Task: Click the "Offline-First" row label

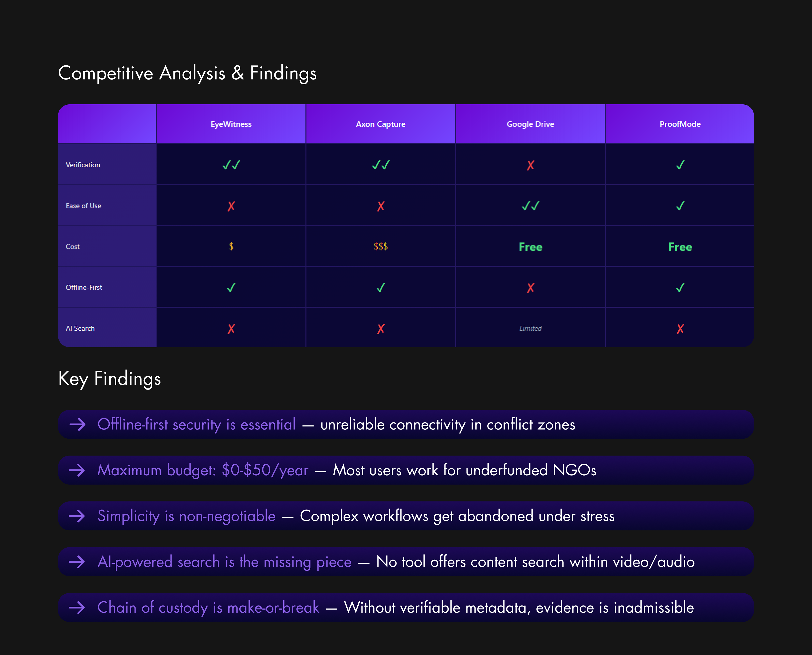Action: 84,287
